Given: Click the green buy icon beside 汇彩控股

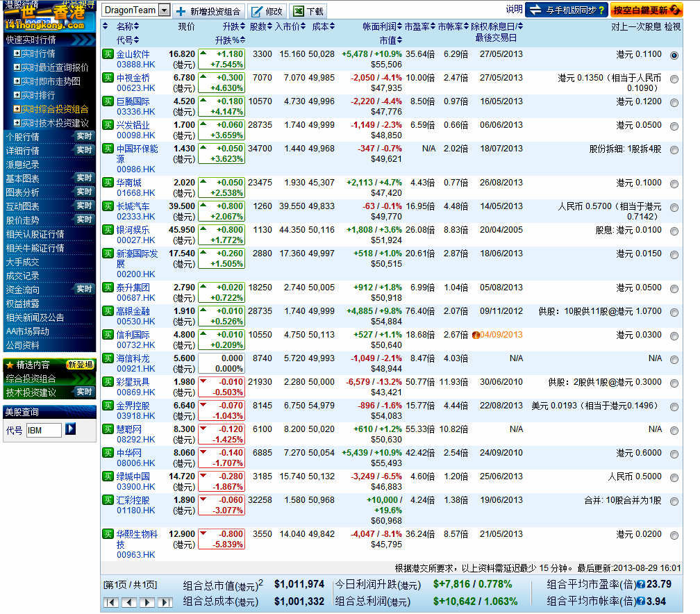Looking at the screenshot, I should click(108, 500).
